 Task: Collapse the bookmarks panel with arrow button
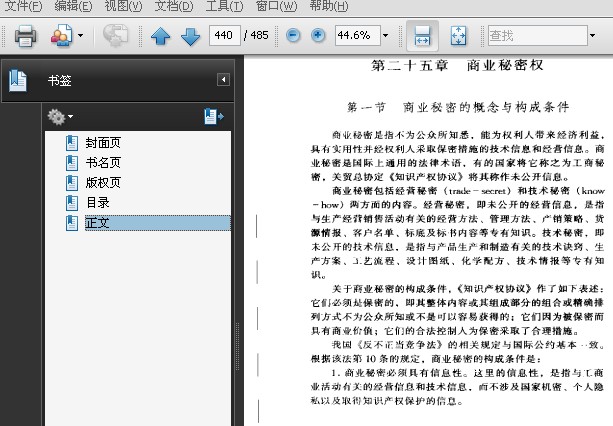pos(223,80)
